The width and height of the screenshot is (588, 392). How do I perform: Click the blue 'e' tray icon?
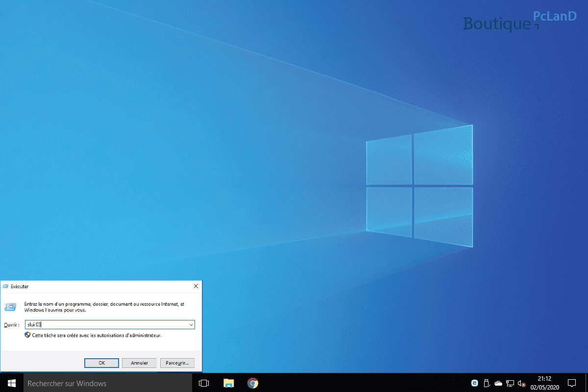(x=474, y=383)
